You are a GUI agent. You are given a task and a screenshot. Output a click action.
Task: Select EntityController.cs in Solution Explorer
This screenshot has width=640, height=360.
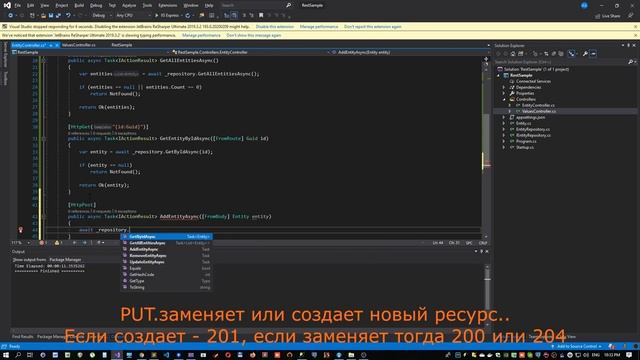pyautogui.click(x=538, y=105)
